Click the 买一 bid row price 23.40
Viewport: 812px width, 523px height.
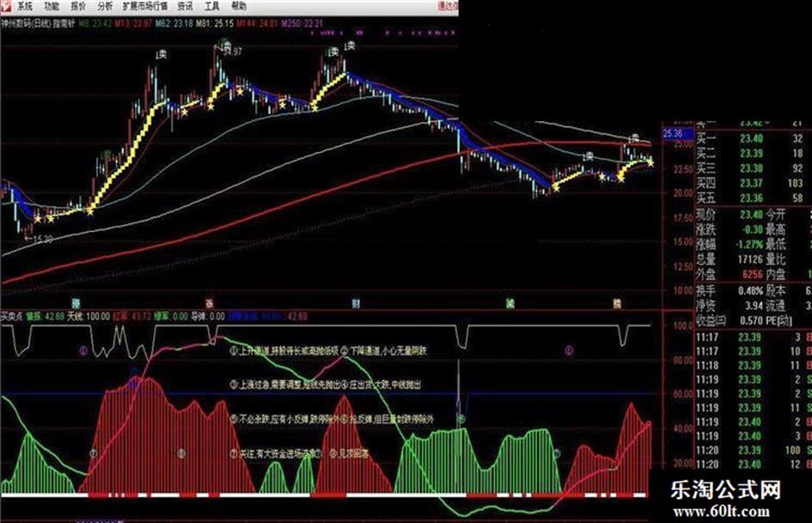751,139
